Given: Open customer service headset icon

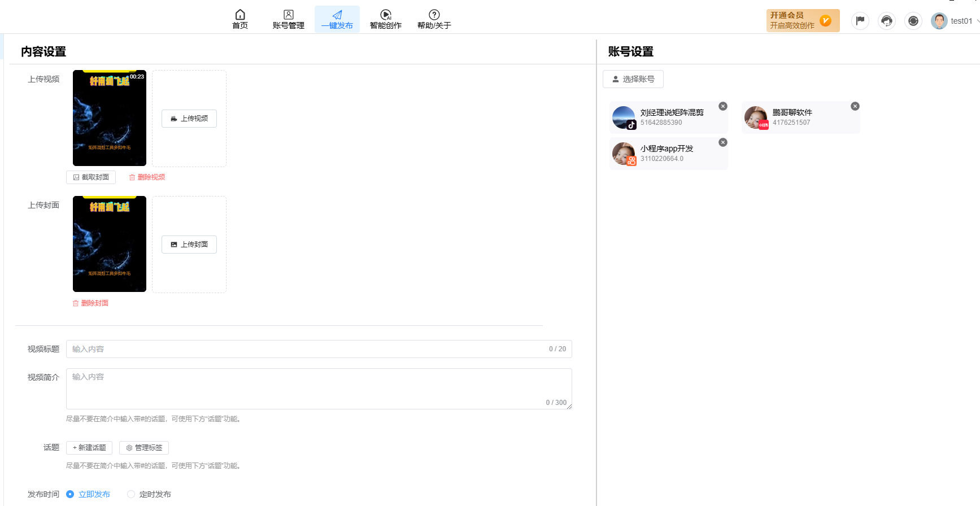Looking at the screenshot, I should point(887,21).
